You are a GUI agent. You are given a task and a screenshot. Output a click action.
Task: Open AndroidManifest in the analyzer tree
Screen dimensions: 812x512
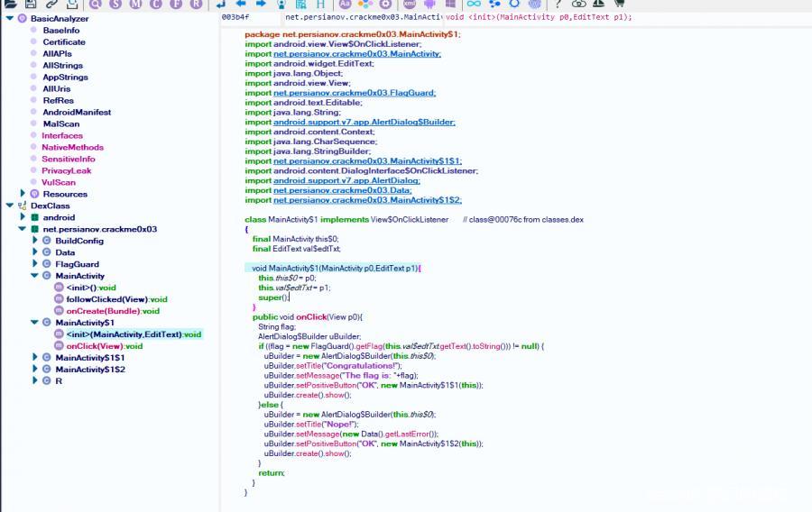pos(77,113)
